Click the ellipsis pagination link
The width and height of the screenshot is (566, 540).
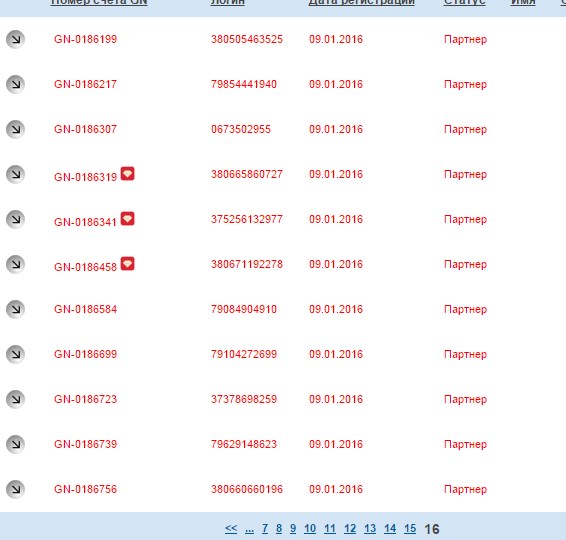249,530
